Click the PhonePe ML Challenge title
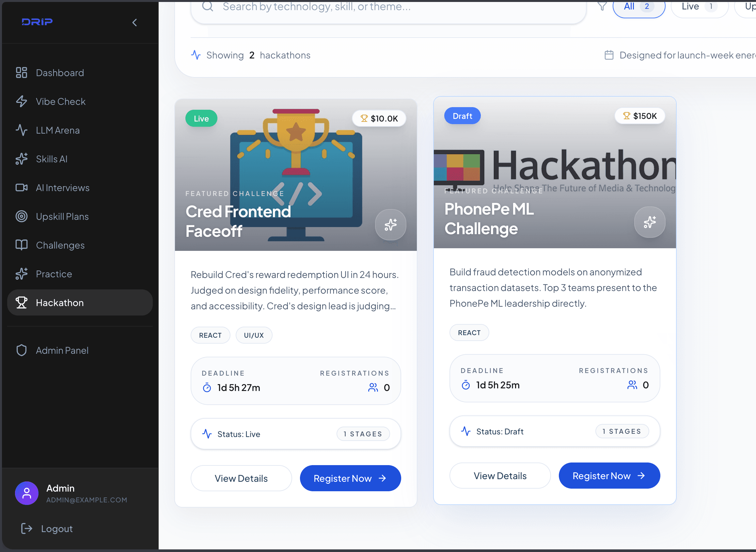756x552 pixels. [489, 219]
